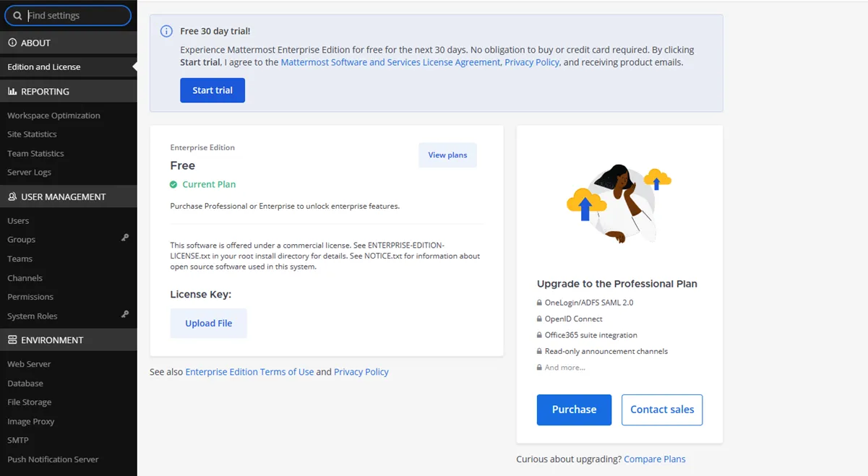Open Mattermost Software and Services License Agreement link
The image size is (868, 476).
pyautogui.click(x=390, y=62)
